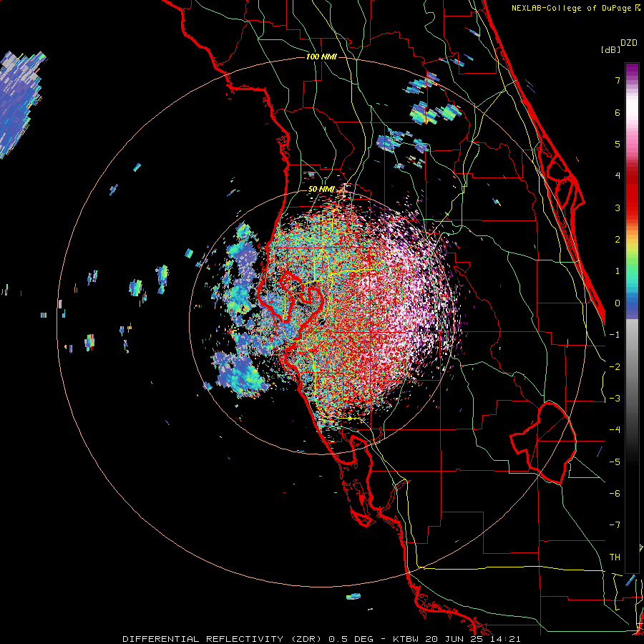This screenshot has width=644, height=644.
Task: Click the 6 value on color scale
Action: pos(618,112)
